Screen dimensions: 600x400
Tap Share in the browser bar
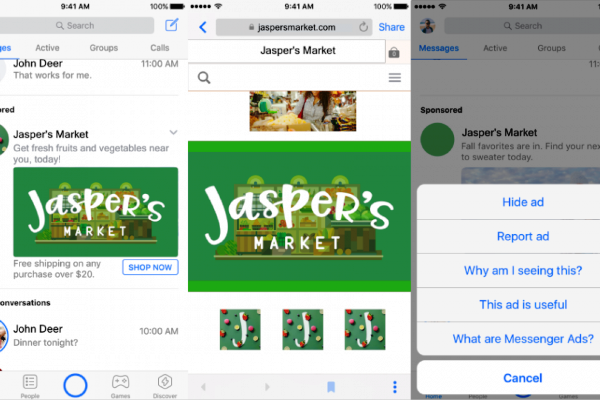pos(391,27)
